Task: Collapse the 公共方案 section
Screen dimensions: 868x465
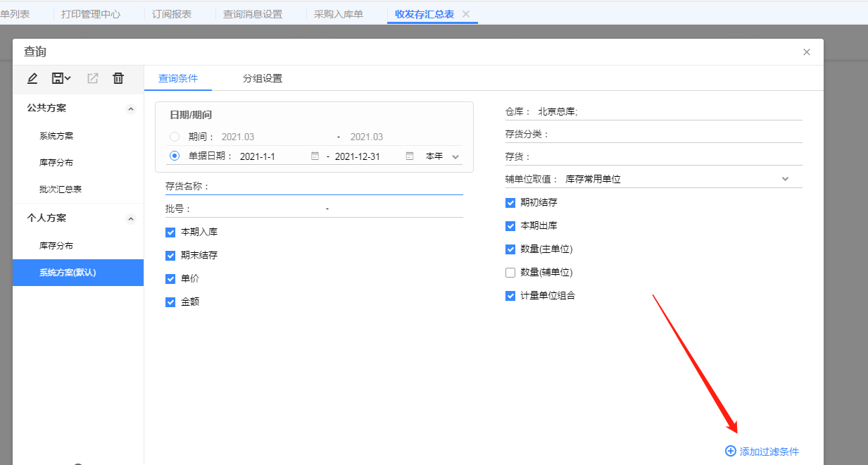Action: click(130, 109)
